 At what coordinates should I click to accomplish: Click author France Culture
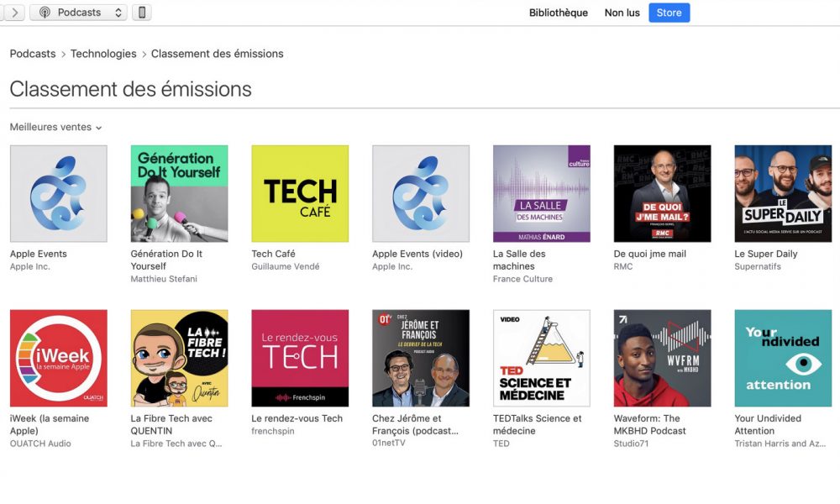(522, 279)
